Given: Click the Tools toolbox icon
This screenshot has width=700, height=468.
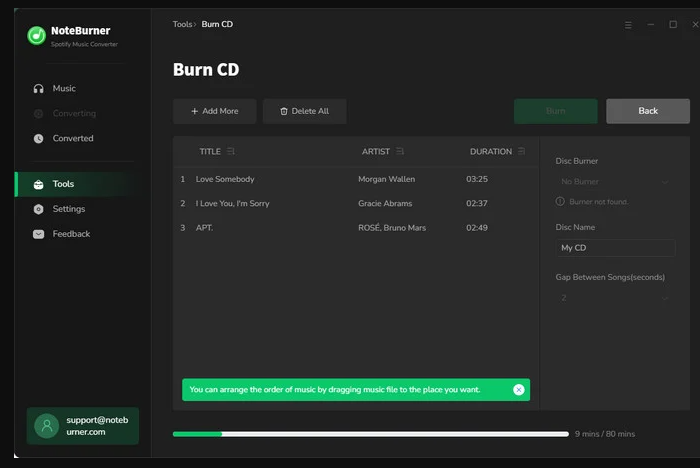Looking at the screenshot, I should pos(38,184).
